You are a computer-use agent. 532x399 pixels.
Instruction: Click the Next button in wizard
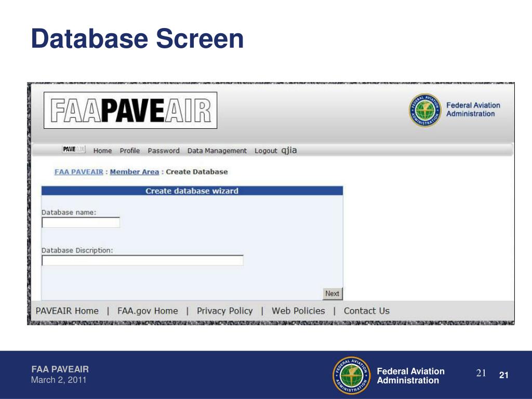pyautogui.click(x=332, y=294)
